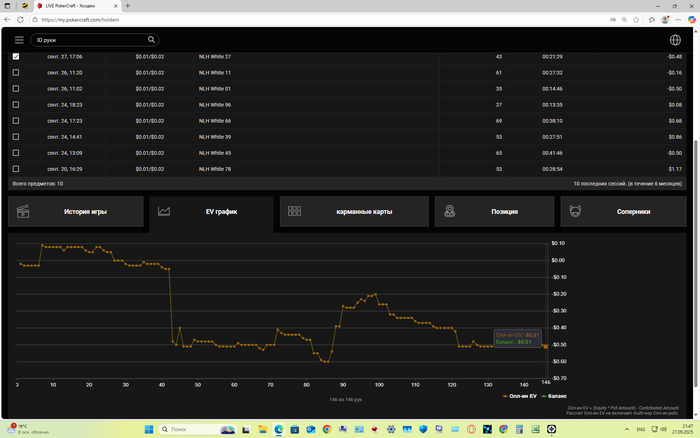Open the language globe icon

[675, 40]
